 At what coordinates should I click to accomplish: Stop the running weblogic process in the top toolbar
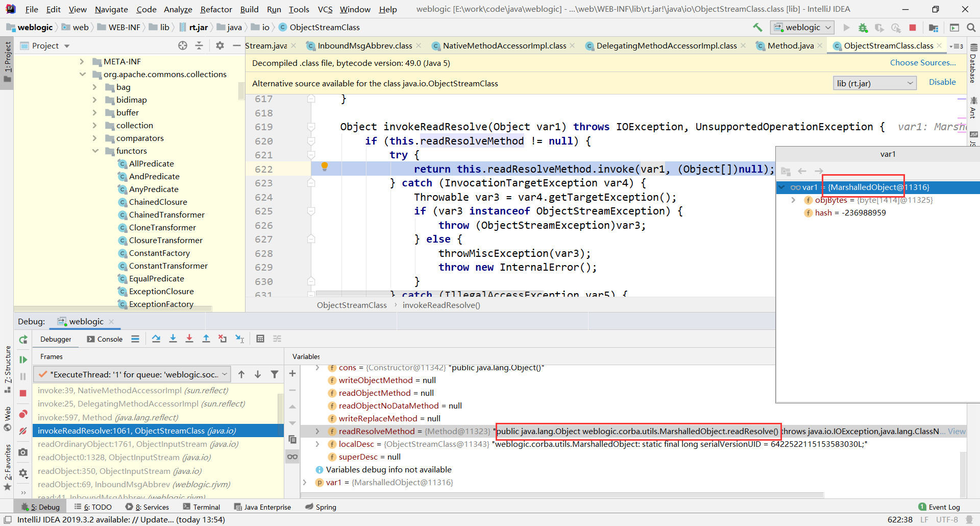click(x=913, y=28)
